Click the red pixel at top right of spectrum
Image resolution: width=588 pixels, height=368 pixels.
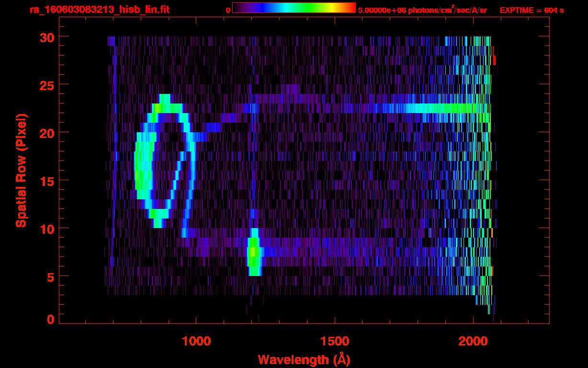(x=495, y=60)
